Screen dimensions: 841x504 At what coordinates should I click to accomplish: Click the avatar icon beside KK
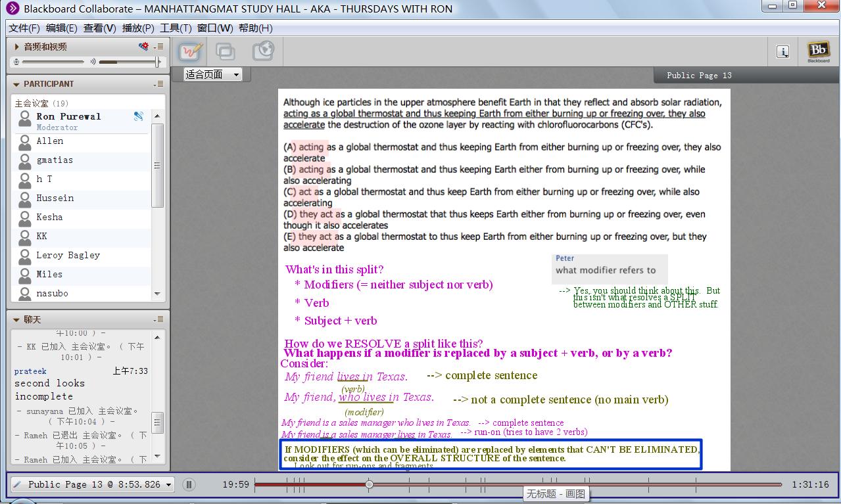(25, 237)
